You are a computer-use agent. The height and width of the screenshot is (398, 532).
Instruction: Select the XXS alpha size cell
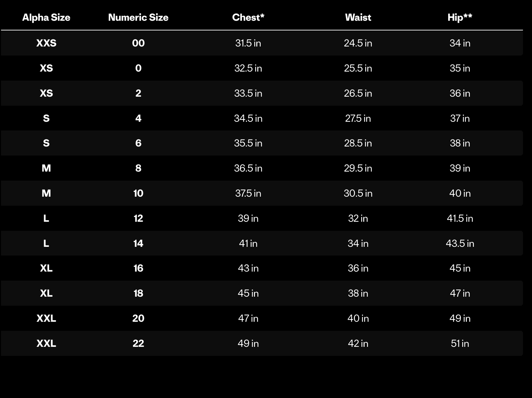[x=46, y=43]
